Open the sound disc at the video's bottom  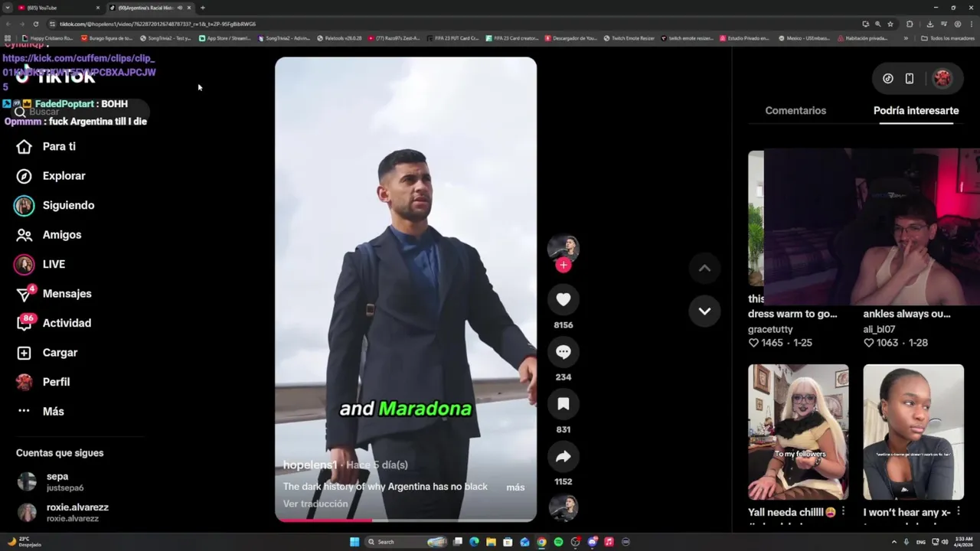(x=563, y=508)
